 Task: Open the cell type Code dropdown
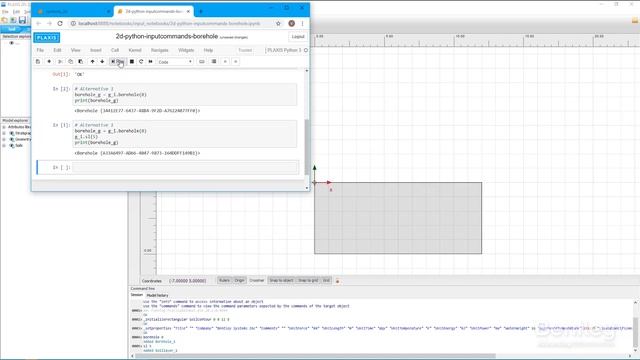click(x=175, y=62)
